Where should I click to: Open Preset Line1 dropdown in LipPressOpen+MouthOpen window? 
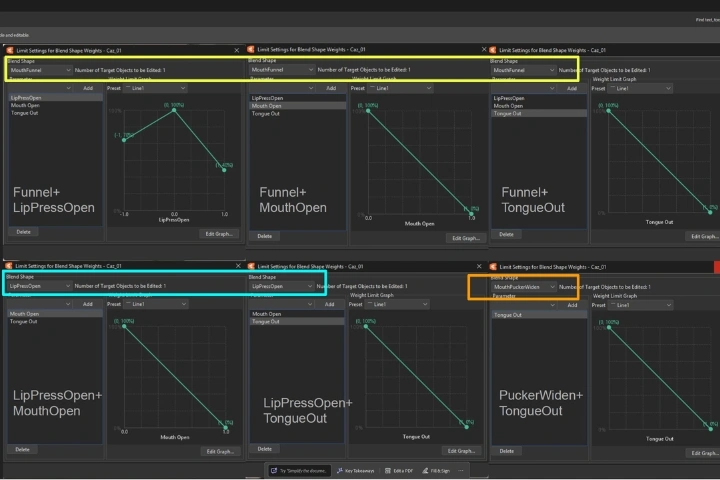click(155, 304)
